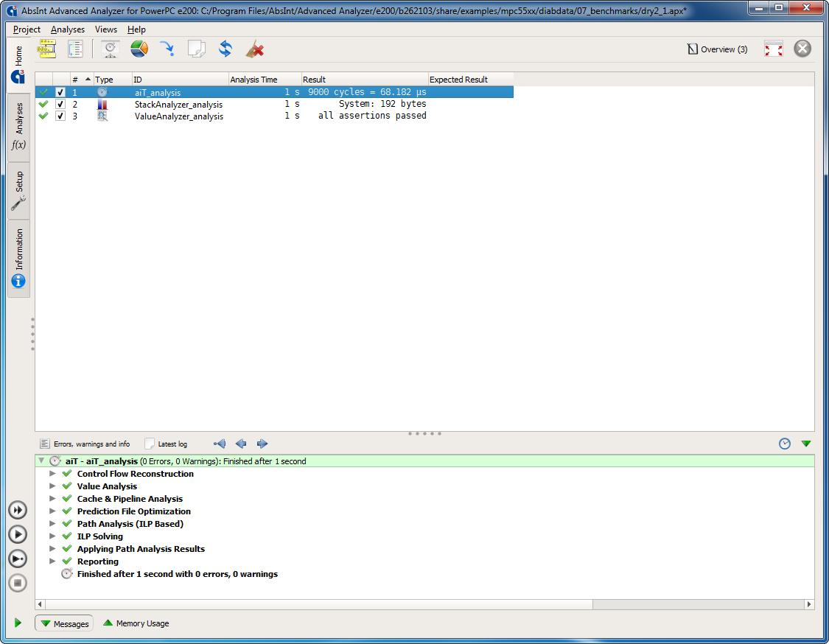Expand Path Analysis (ILP Based) node

point(52,523)
